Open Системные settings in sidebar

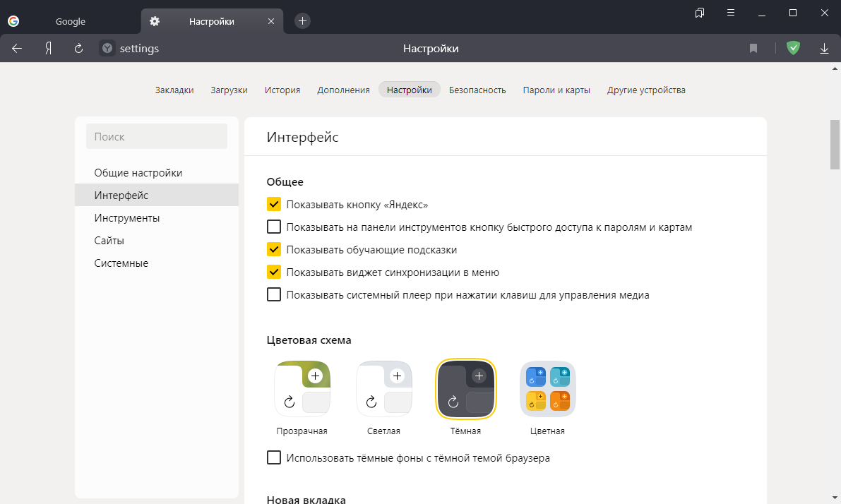(x=121, y=263)
